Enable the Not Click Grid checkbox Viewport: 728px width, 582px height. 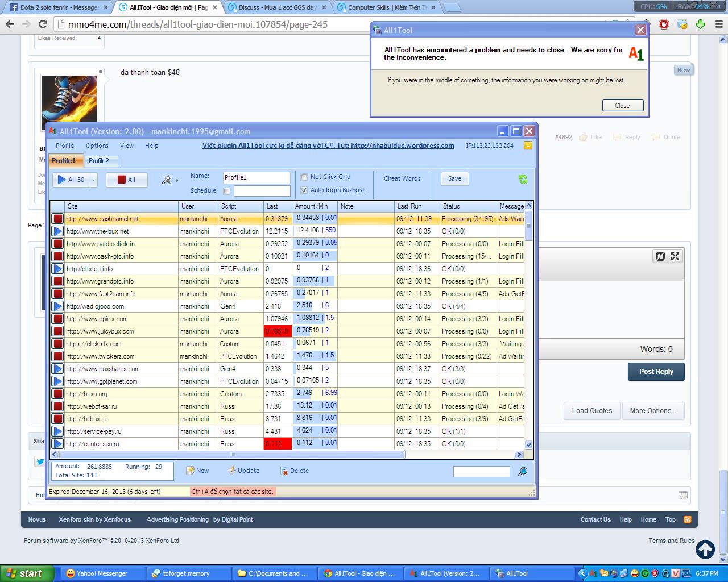pyautogui.click(x=304, y=177)
